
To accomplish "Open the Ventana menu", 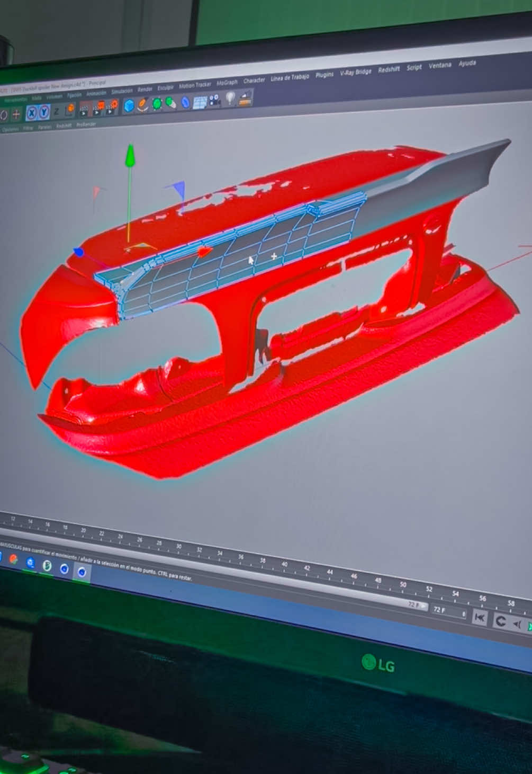I will [x=440, y=65].
